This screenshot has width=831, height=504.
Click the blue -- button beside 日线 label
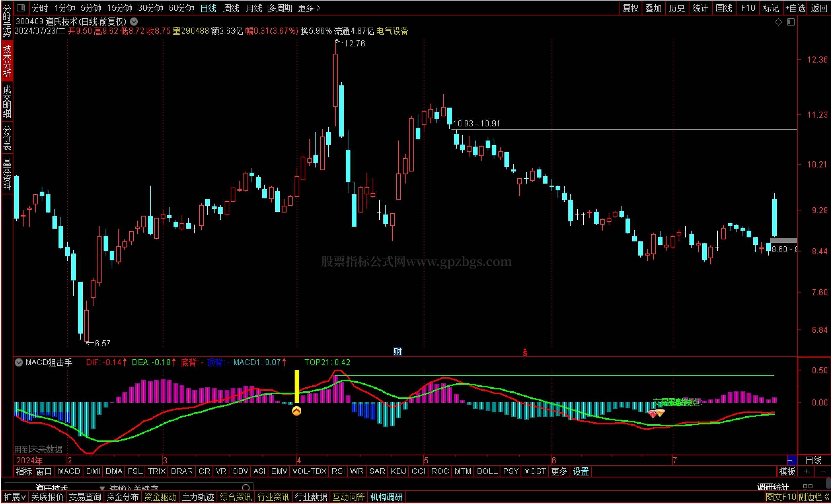pyautogui.click(x=792, y=460)
